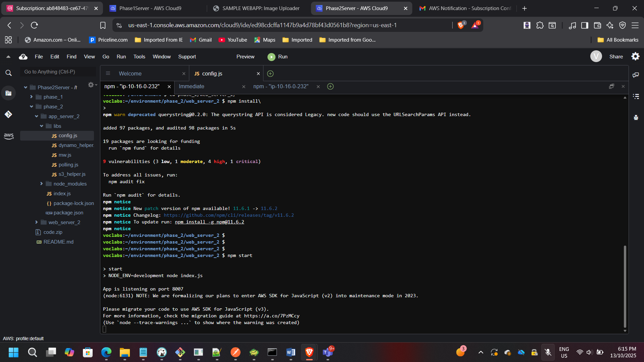Image resolution: width=644 pixels, height=362 pixels.
Task: Open the Outline panel icon on right
Action: click(x=636, y=97)
